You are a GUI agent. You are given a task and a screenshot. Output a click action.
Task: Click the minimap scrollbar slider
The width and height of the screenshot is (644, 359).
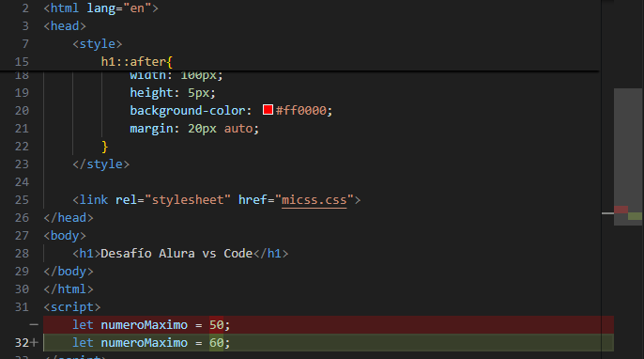point(627,157)
